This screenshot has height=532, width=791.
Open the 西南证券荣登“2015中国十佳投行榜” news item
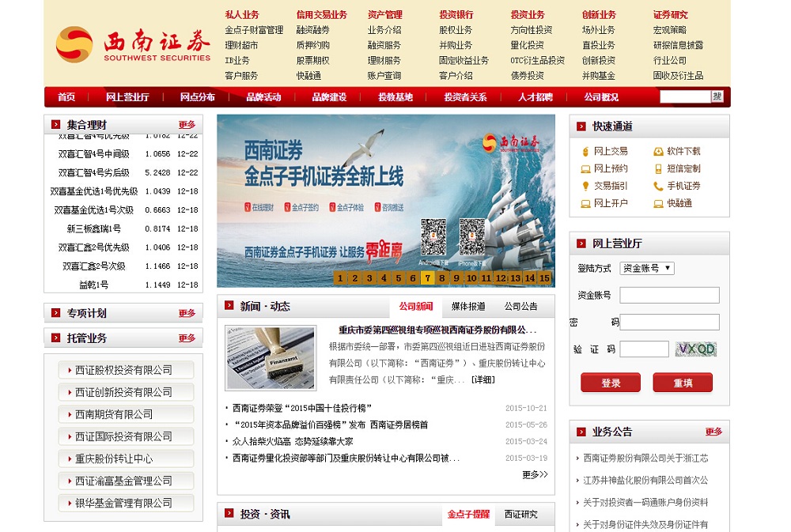tap(302, 408)
